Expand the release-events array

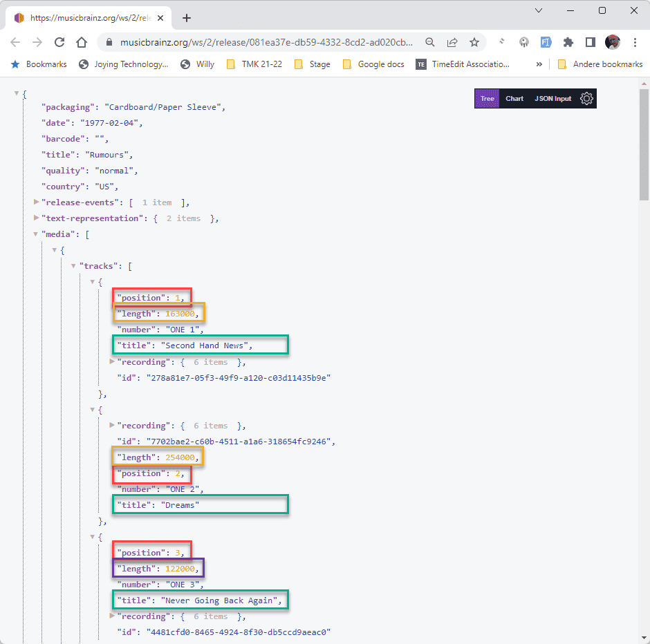[36, 202]
